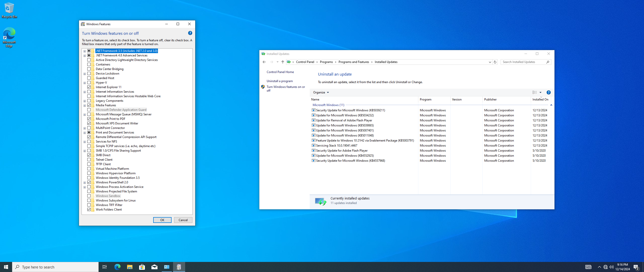The image size is (644, 272).
Task: Open the Organize dropdown menu
Action: tap(321, 92)
